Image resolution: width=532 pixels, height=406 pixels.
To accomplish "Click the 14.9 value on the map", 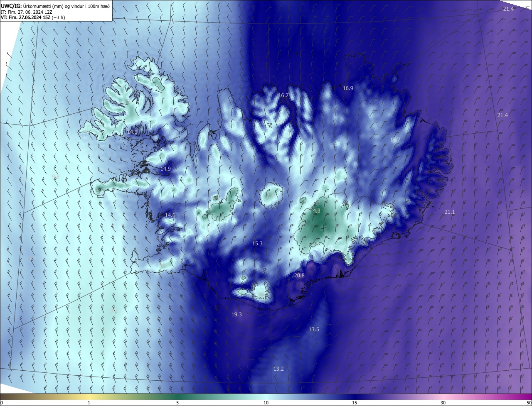I will tap(165, 169).
